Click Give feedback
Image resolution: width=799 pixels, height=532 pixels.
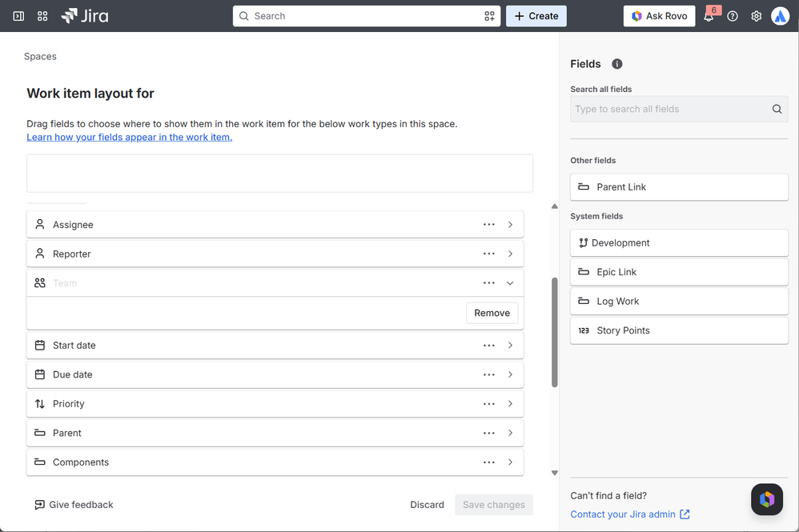point(74,505)
